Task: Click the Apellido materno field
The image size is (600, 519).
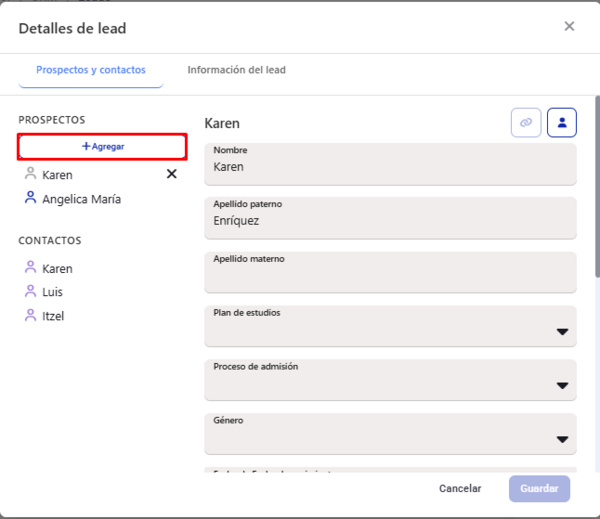Action: (390, 274)
